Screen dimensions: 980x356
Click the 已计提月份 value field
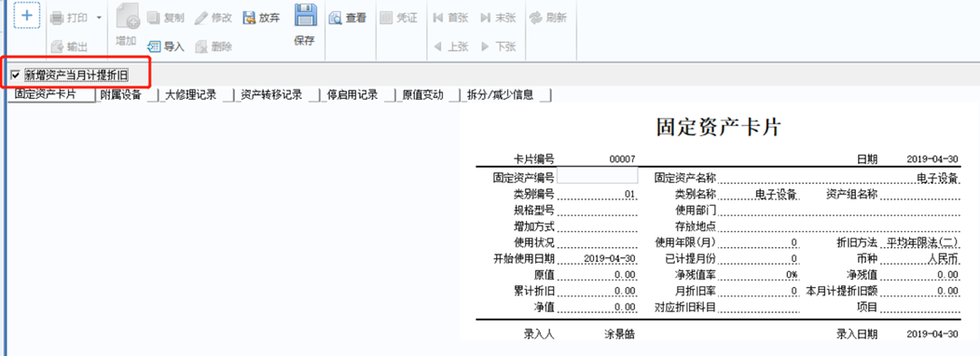pos(758,258)
